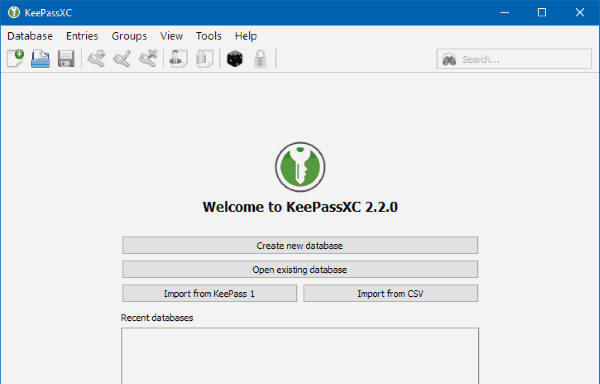Click the Copy username toolbar icon
The image size is (600, 384).
178,59
